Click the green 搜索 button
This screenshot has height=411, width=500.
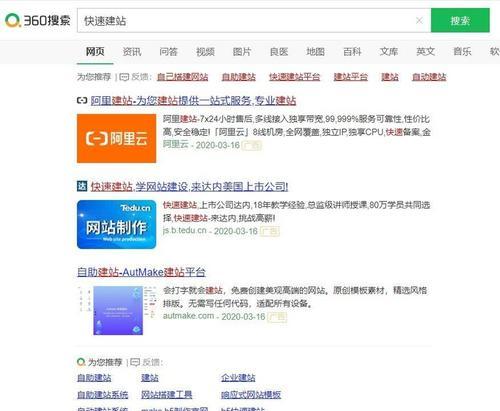pyautogui.click(x=460, y=21)
